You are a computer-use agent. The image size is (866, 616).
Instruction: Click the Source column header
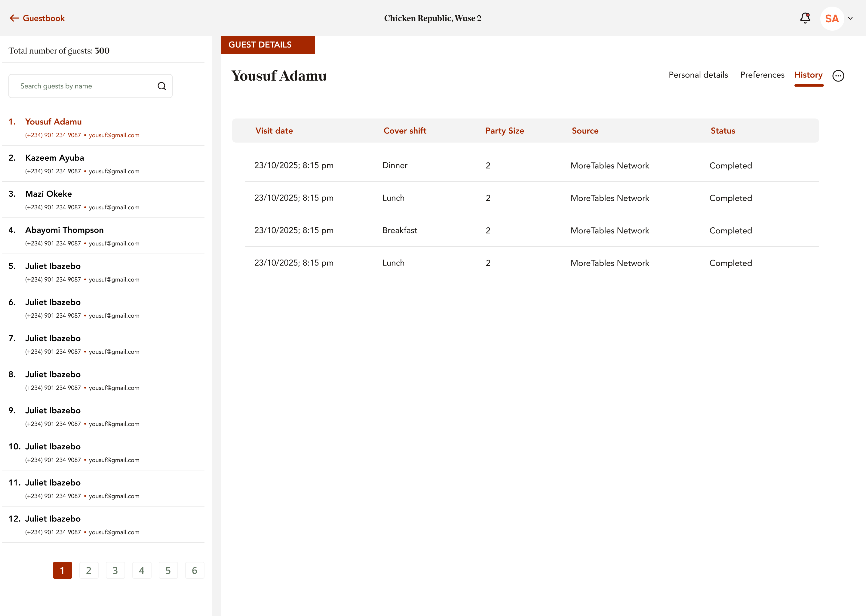(585, 131)
